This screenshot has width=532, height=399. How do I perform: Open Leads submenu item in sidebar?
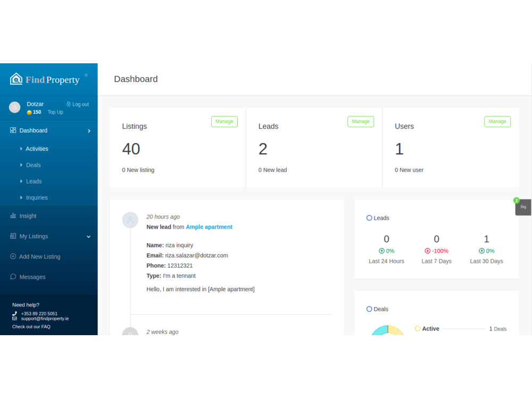coord(34,181)
